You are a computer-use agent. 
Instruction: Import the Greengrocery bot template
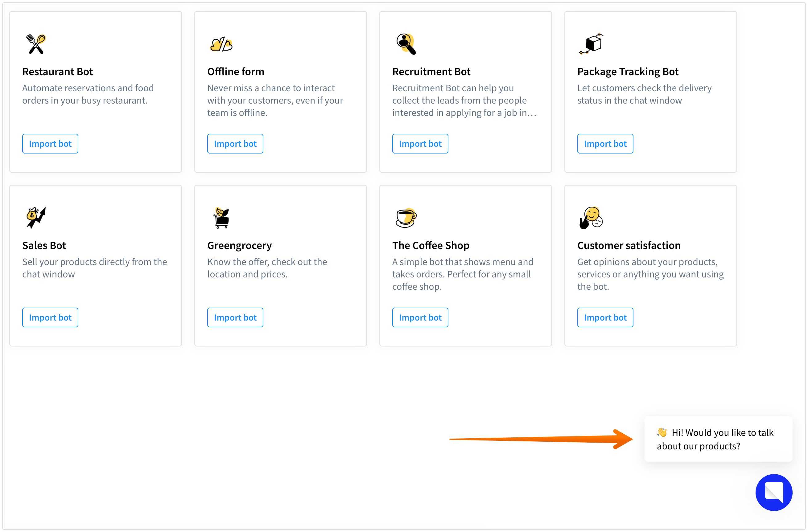235,317
